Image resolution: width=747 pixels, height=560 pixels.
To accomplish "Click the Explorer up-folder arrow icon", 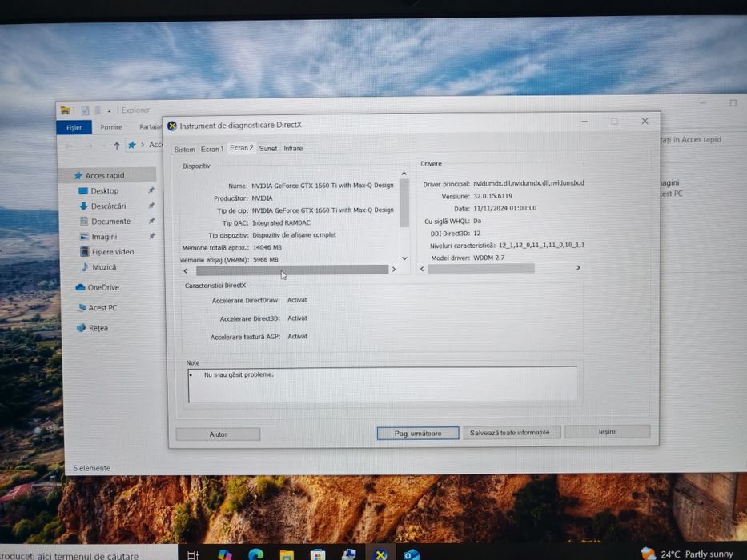I will [x=117, y=146].
